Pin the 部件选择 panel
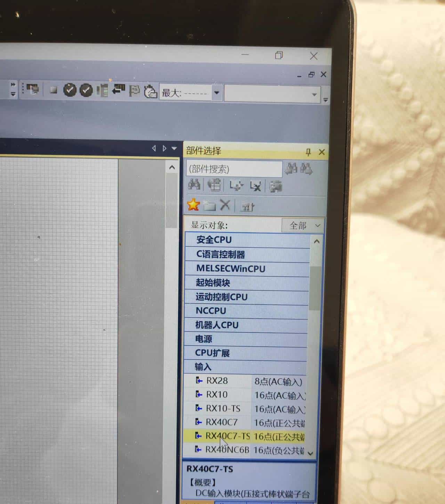This screenshot has width=445, height=504. point(308,152)
